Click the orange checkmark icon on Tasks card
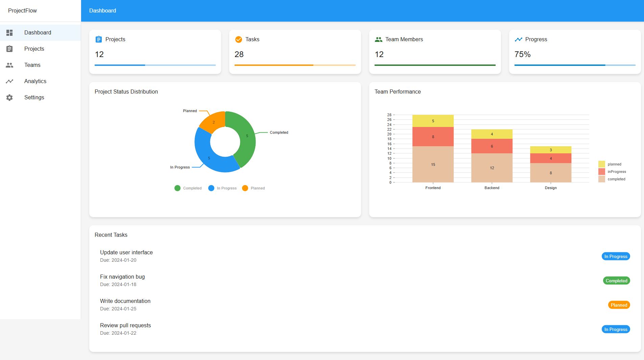Screen dimensions: 644x360 click(x=239, y=40)
